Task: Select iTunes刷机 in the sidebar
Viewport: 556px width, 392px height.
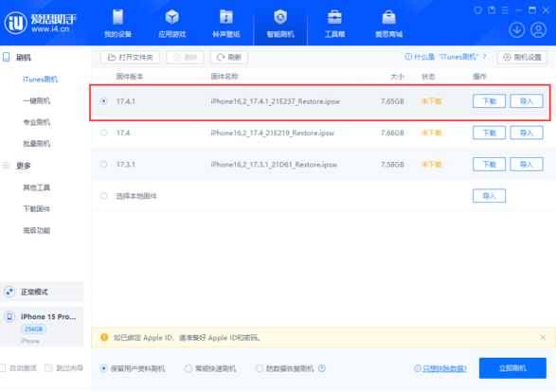Action: click(x=40, y=79)
